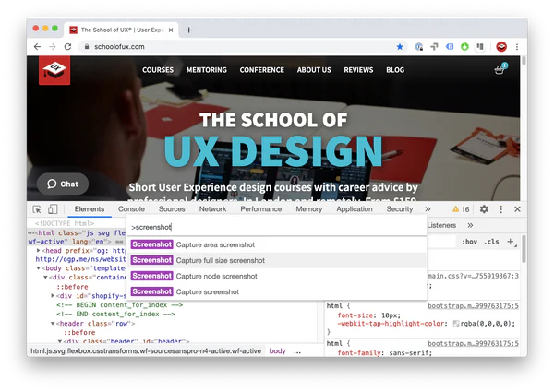Screen dimensions: 554x392
Task: Click the rgba color swatch in styles
Action: (456, 323)
